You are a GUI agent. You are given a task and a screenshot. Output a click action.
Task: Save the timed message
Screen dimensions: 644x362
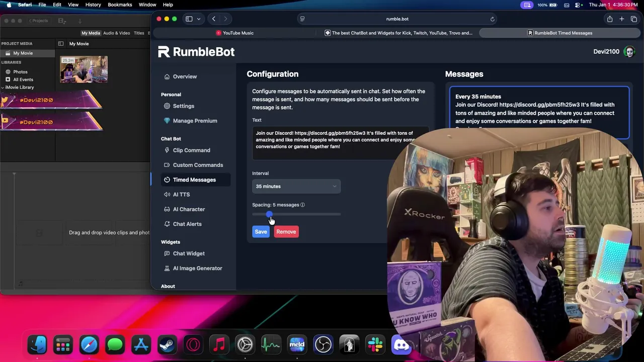point(261,232)
